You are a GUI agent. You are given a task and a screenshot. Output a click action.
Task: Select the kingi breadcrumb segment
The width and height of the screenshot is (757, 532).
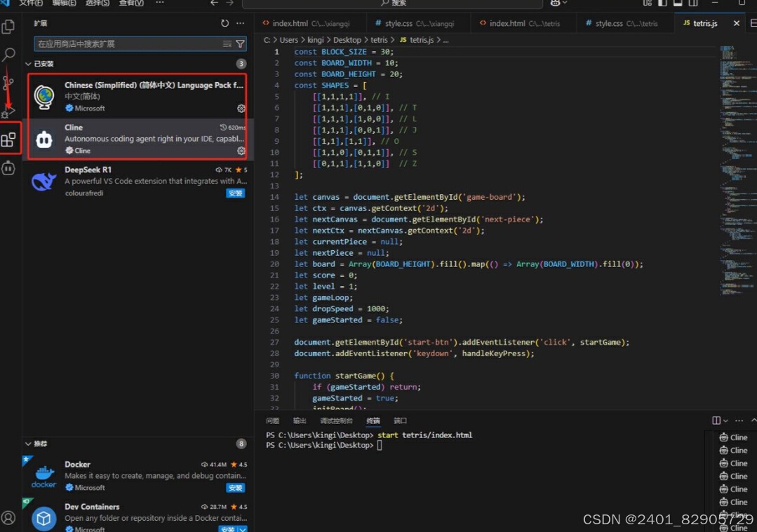click(x=315, y=40)
